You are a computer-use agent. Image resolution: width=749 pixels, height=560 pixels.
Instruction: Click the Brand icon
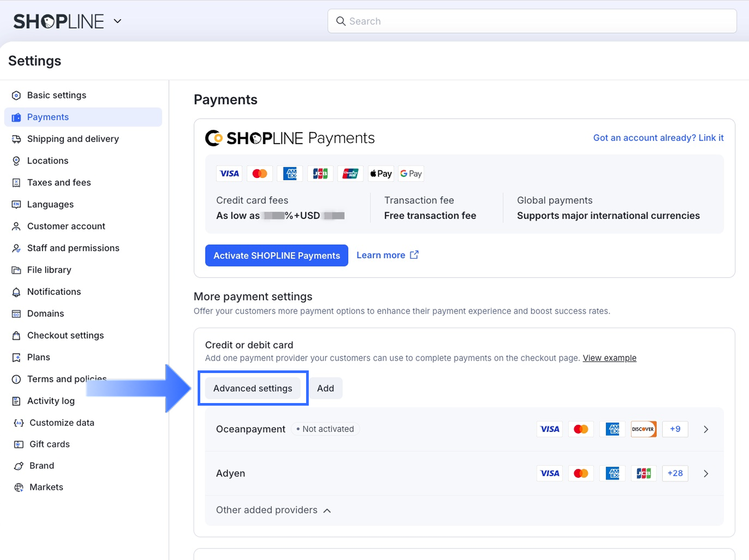[x=19, y=466]
